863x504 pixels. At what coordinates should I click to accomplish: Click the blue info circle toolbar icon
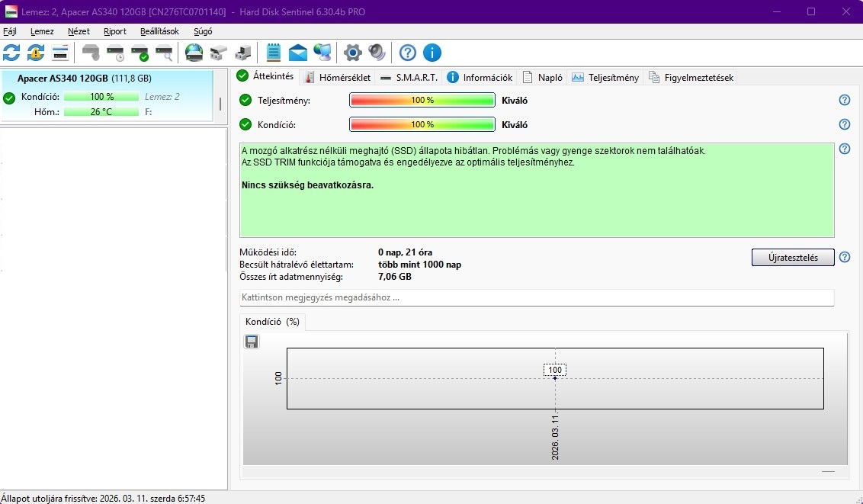tap(432, 53)
